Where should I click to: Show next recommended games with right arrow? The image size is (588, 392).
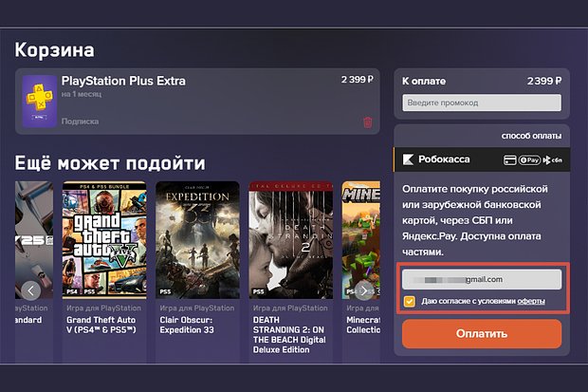click(363, 290)
